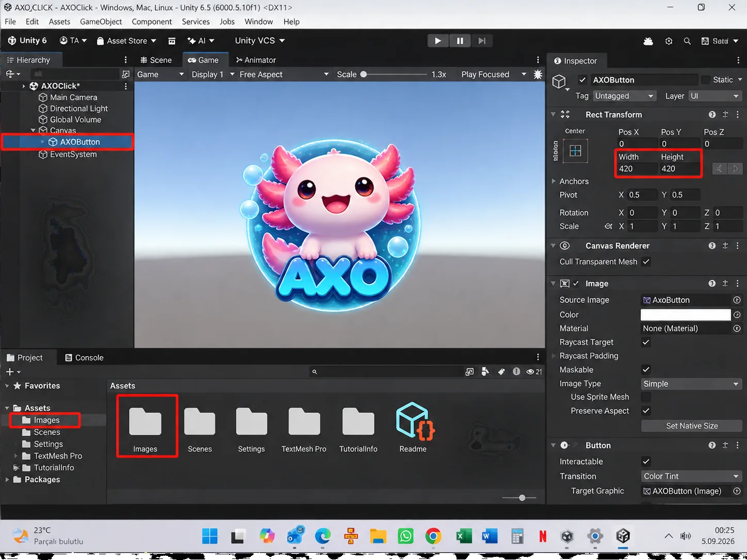Open the Play Focused dropdown
The width and height of the screenshot is (747, 560).
(494, 74)
